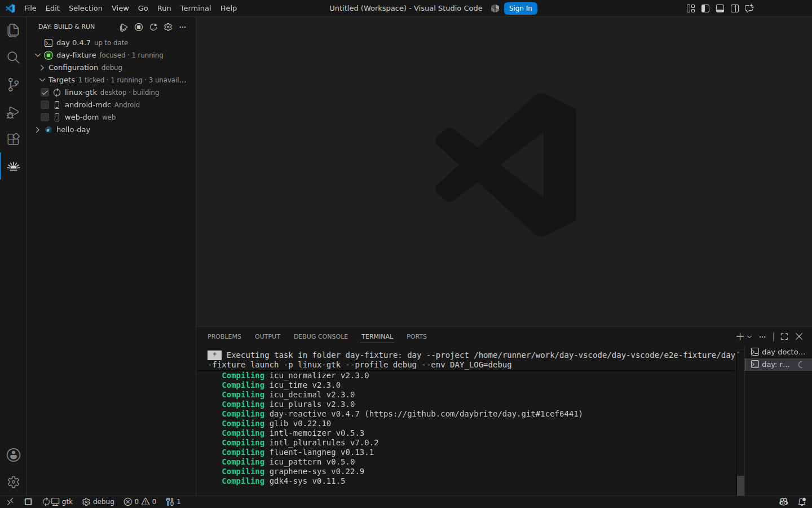Image resolution: width=812 pixels, height=508 pixels.
Task: Open Day panel settings gear icon
Action: (168, 27)
